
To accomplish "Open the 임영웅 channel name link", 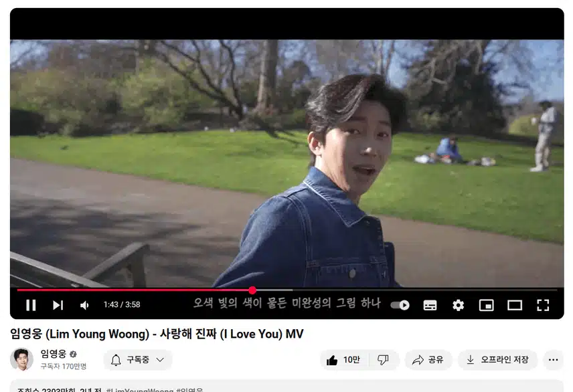I will pos(54,354).
